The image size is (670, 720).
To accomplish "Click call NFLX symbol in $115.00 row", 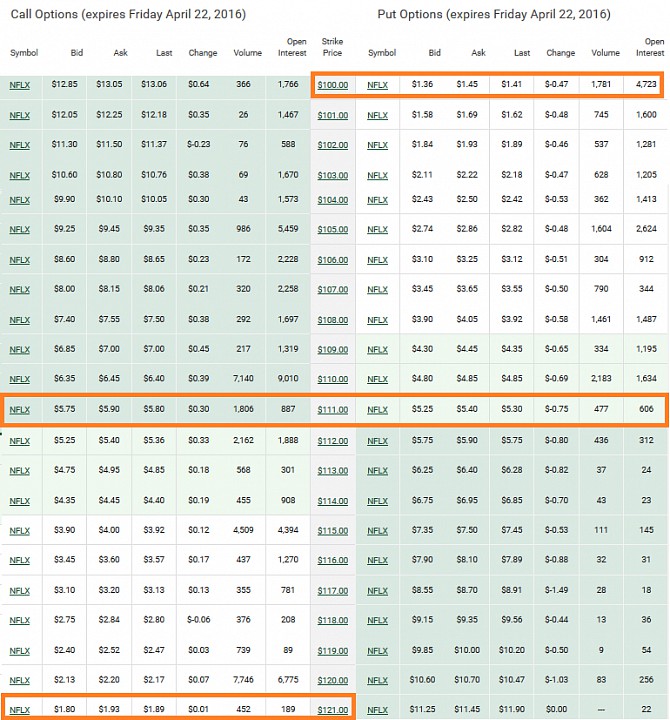I will pyautogui.click(x=20, y=531).
